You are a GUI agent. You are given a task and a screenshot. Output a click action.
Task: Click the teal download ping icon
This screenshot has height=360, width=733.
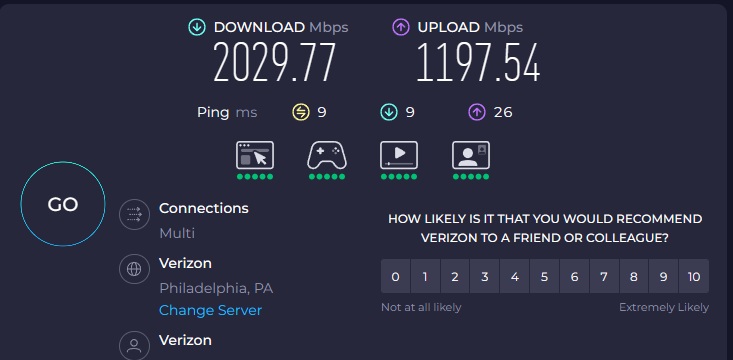coord(389,112)
